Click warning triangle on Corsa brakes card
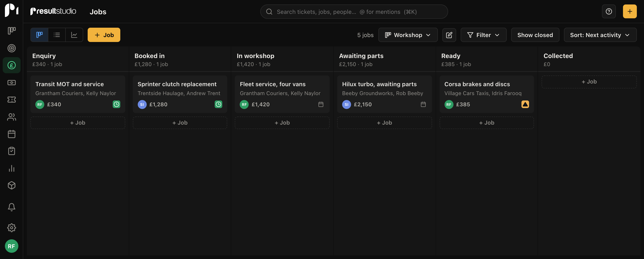Image resolution: width=644 pixels, height=259 pixels. click(x=525, y=104)
